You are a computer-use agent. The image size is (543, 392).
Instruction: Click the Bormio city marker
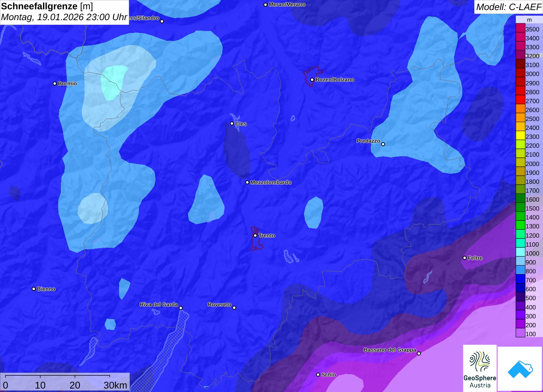pyautogui.click(x=55, y=83)
